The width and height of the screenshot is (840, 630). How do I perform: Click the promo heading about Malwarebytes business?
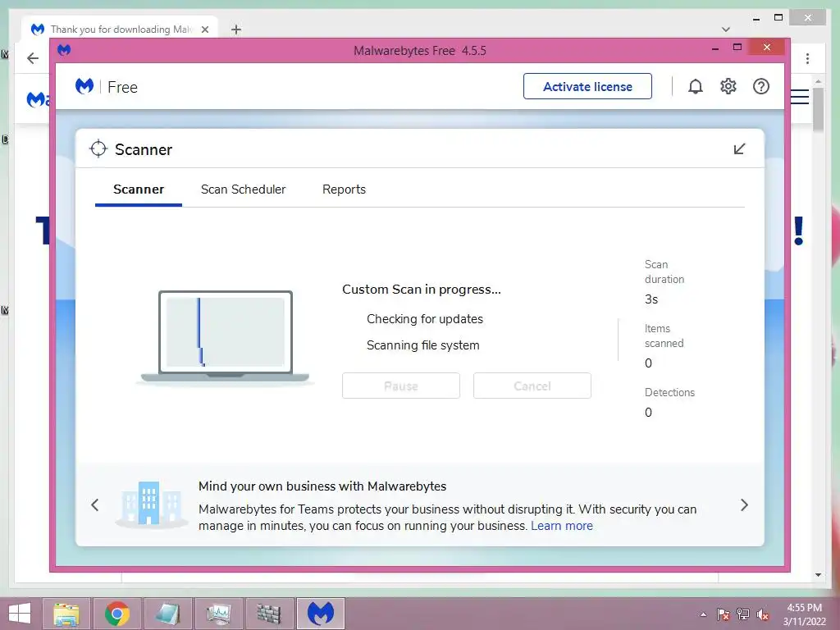pyautogui.click(x=322, y=486)
